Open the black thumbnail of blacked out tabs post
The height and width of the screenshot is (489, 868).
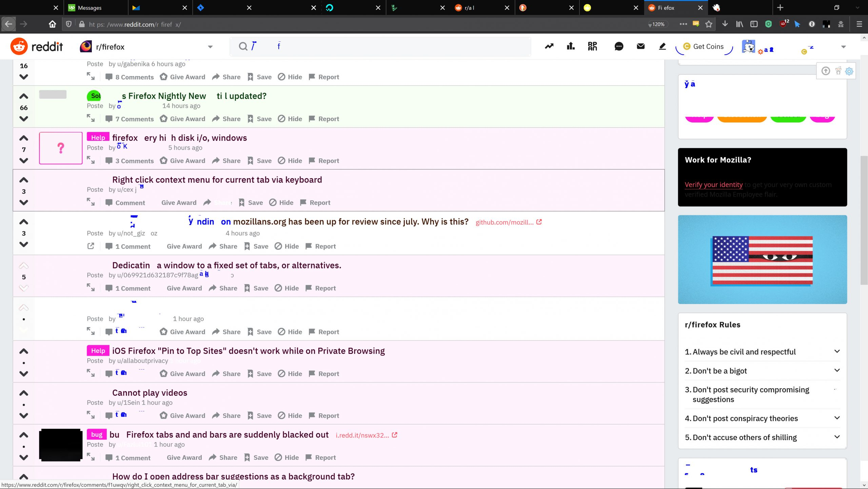click(61, 445)
